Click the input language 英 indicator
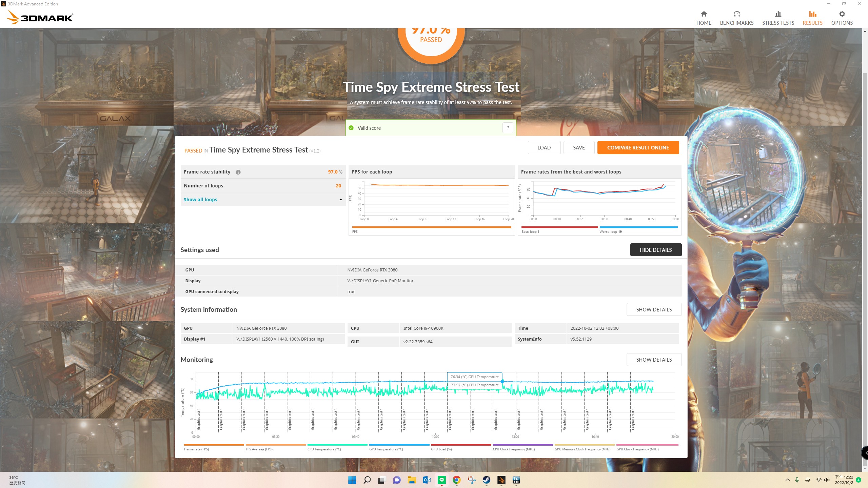The width and height of the screenshot is (868, 488). tap(808, 480)
